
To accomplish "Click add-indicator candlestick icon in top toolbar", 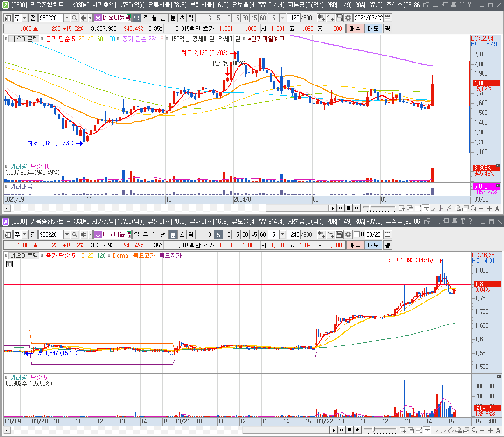I will tap(321, 18).
